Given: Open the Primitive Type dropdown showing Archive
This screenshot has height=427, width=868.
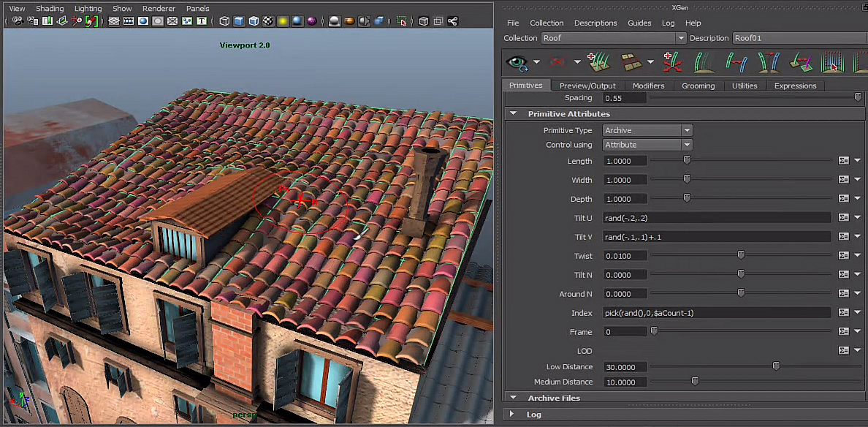Looking at the screenshot, I should pyautogui.click(x=647, y=130).
